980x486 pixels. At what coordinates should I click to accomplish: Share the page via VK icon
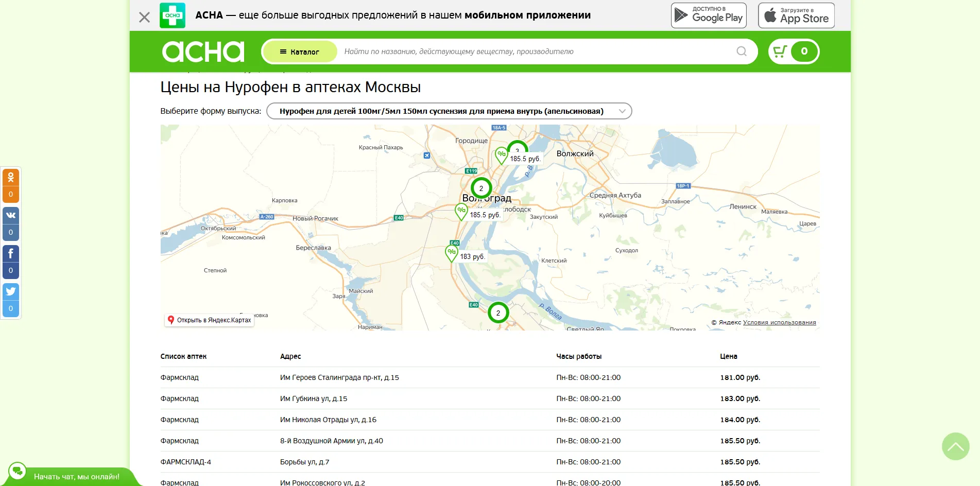tap(11, 215)
